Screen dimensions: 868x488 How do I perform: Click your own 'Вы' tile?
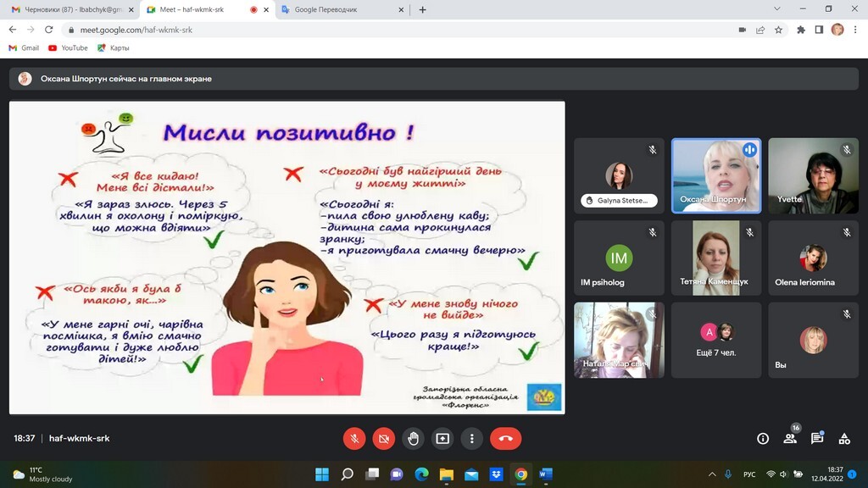coord(813,341)
